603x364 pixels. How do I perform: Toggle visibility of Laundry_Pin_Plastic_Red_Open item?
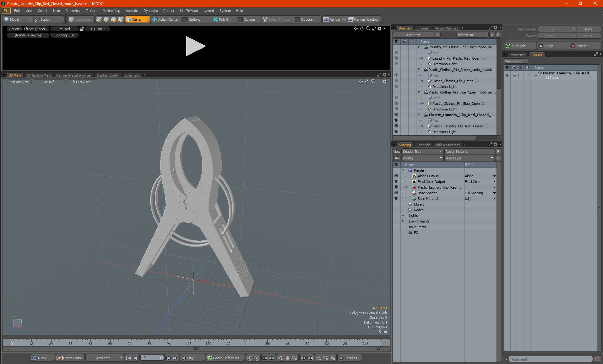(x=396, y=58)
